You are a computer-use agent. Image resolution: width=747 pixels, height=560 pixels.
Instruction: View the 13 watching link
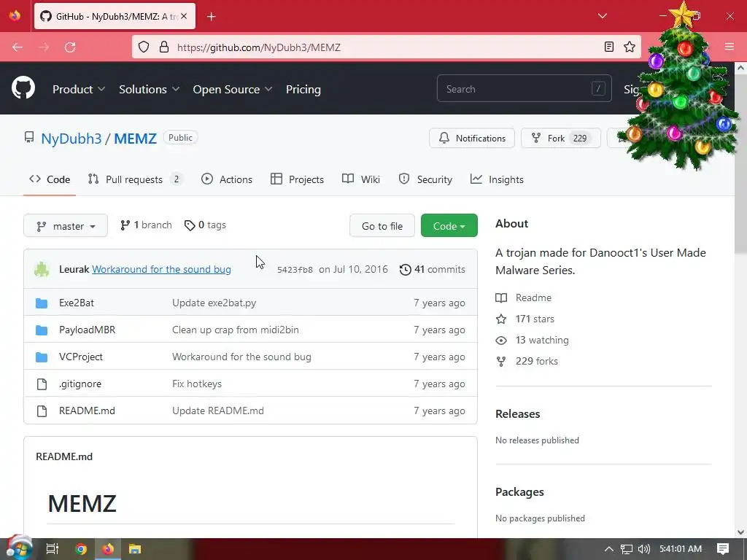532,340
